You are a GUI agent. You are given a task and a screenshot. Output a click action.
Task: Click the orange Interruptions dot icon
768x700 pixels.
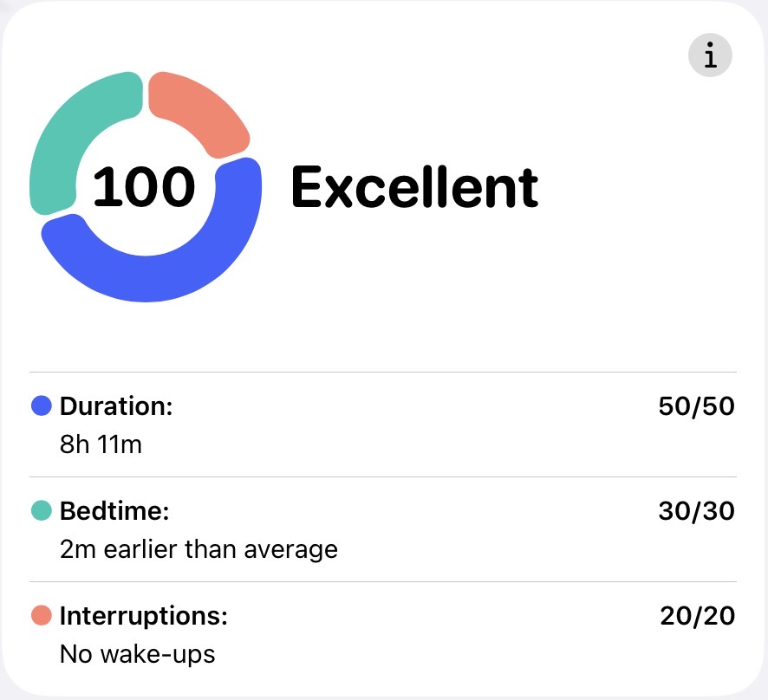(42, 616)
